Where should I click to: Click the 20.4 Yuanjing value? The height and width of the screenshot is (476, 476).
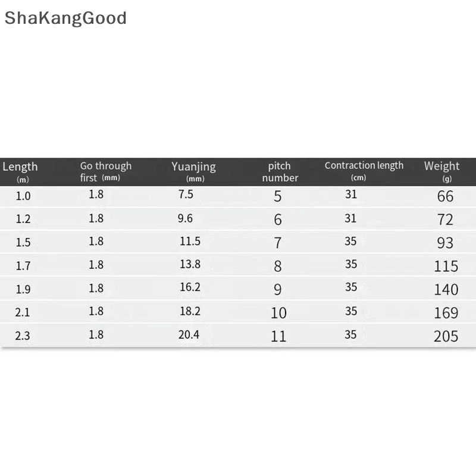[189, 334]
